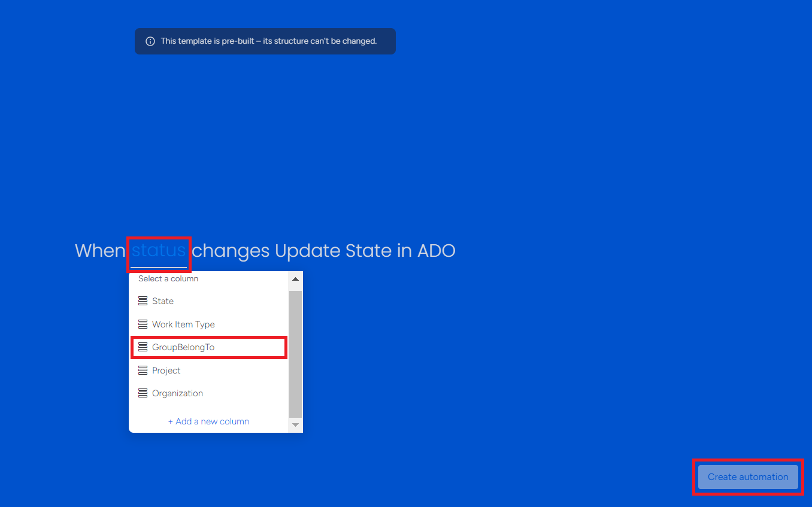Click the 'changes Update State in ADO' text
812x507 pixels.
[x=323, y=251]
